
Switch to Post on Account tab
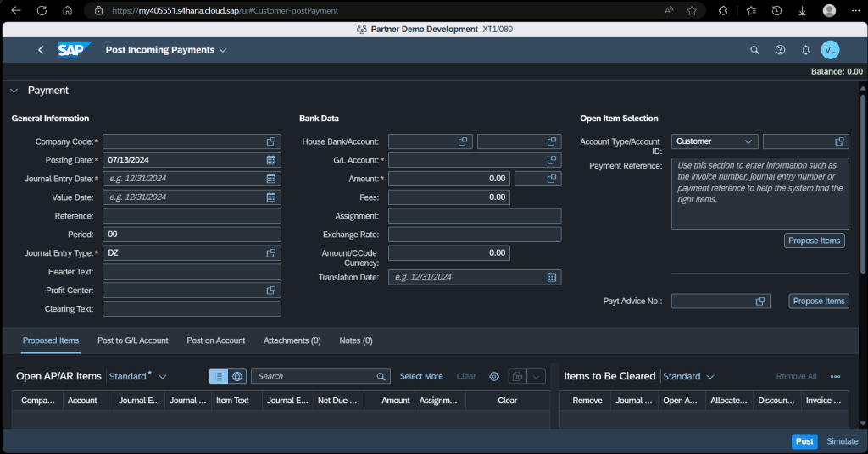click(x=216, y=340)
